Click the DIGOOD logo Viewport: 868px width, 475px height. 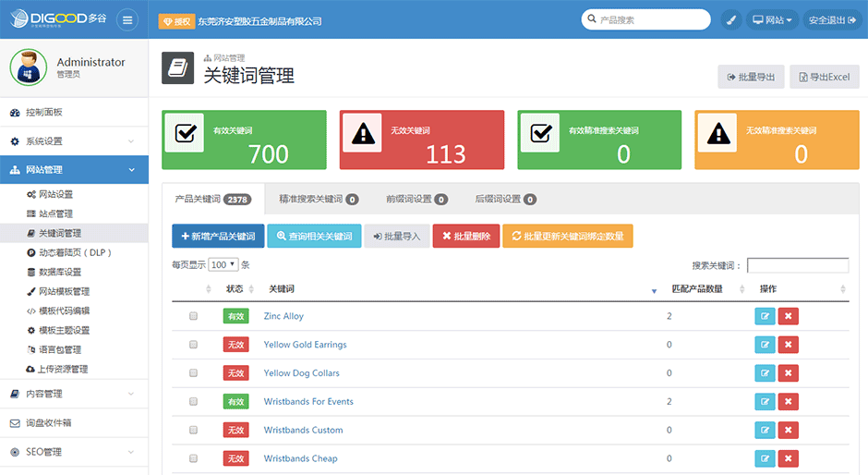pyautogui.click(x=58, y=18)
